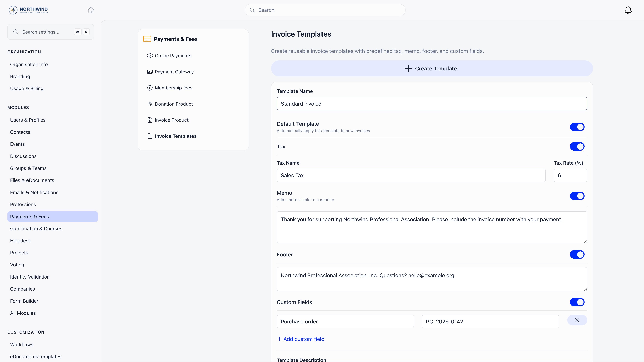Open eDocuments templates

coord(36,356)
